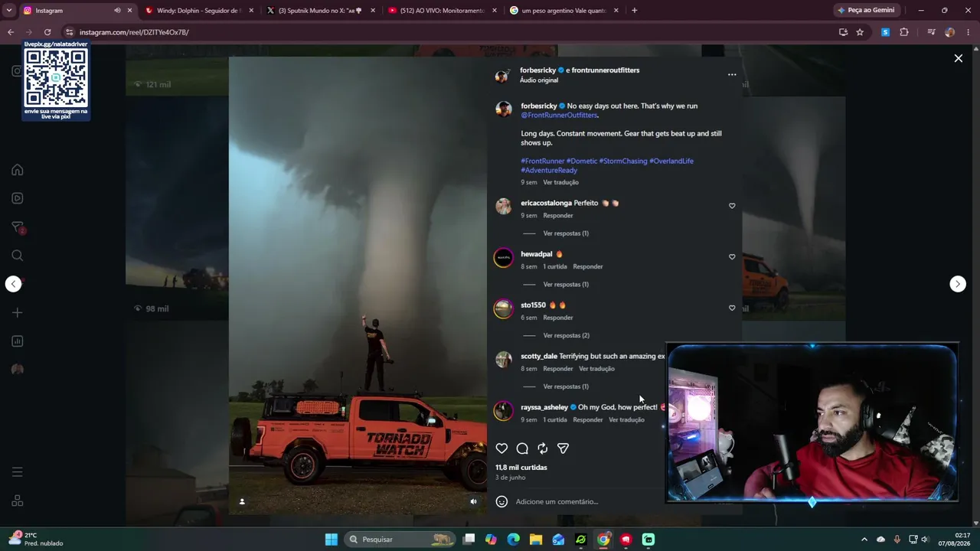980x551 pixels.
Task: Click the Áudio original link
Action: tap(539, 80)
